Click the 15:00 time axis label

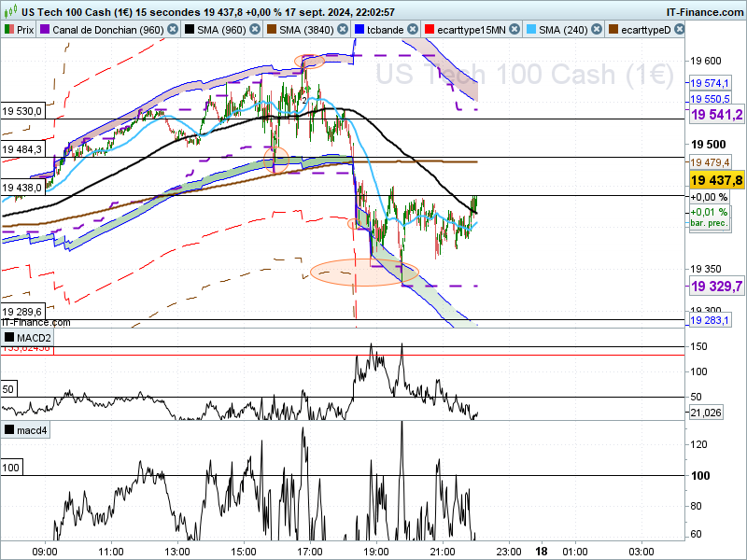(244, 552)
